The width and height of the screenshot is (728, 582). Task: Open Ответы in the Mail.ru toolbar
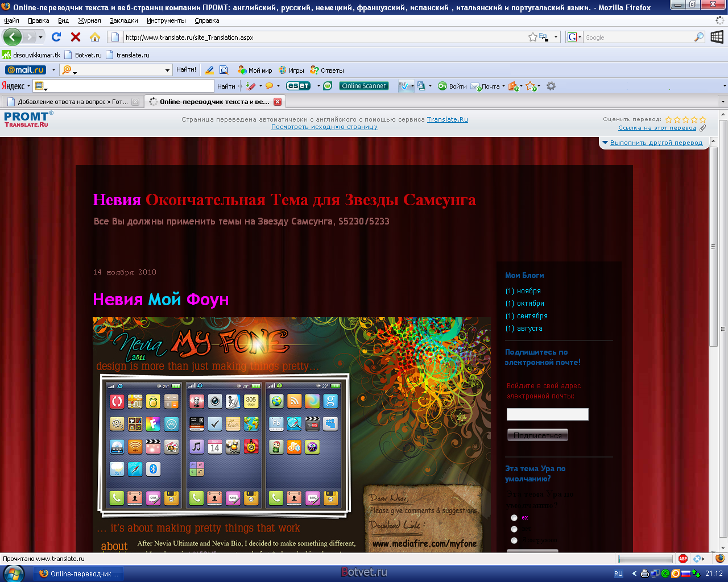click(327, 70)
